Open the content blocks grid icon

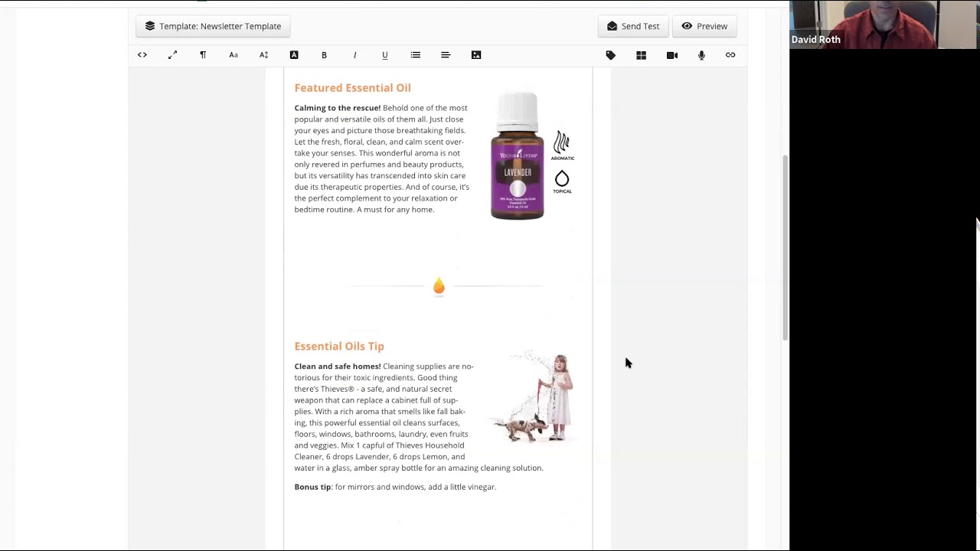click(642, 55)
